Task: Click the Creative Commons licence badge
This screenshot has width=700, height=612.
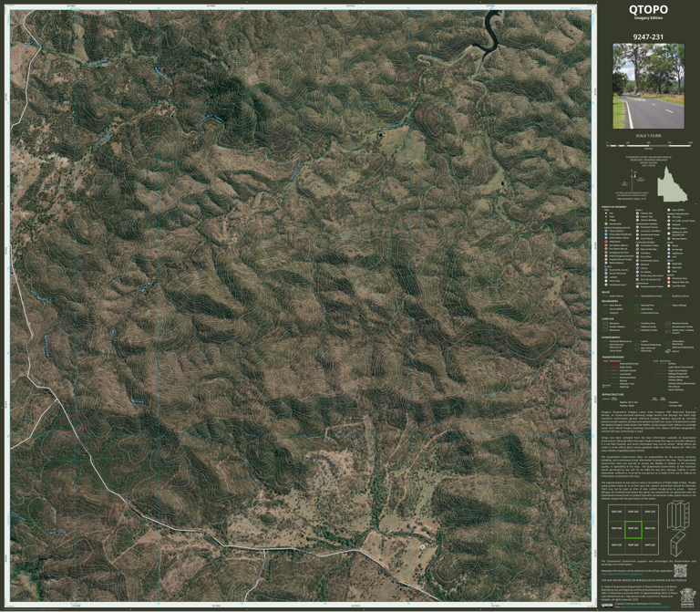Action: click(x=607, y=606)
